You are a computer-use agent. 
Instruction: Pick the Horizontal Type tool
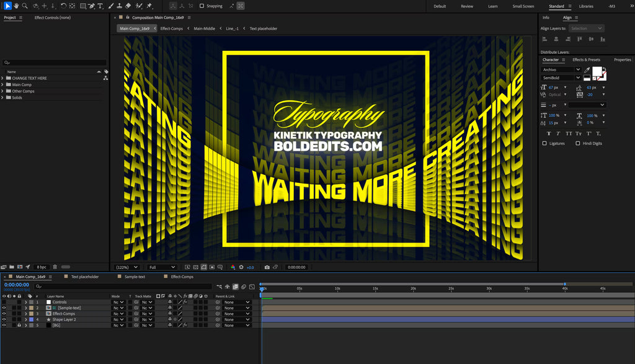tap(100, 6)
